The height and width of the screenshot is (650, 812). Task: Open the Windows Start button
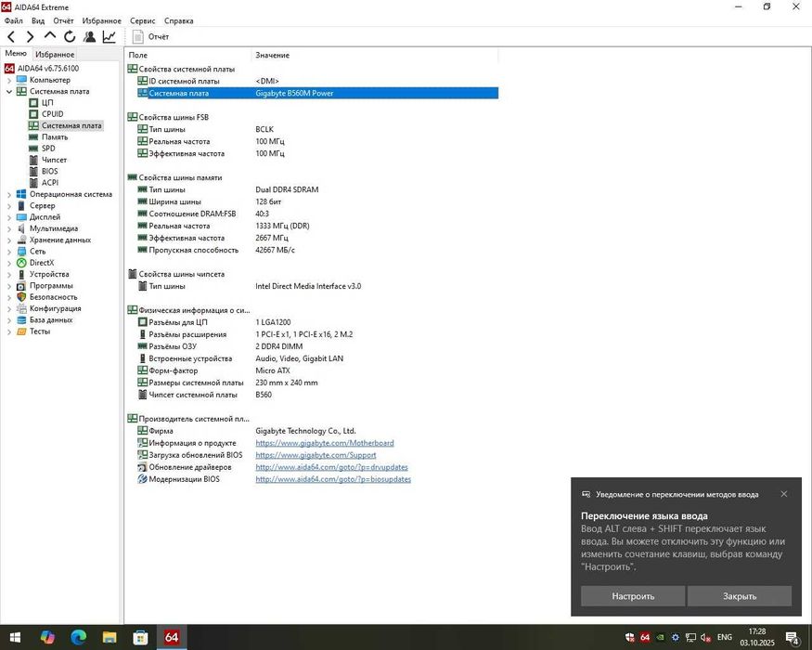15,637
